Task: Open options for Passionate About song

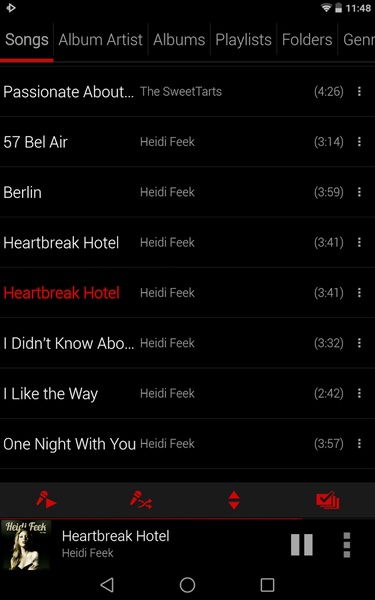Action: (x=359, y=91)
